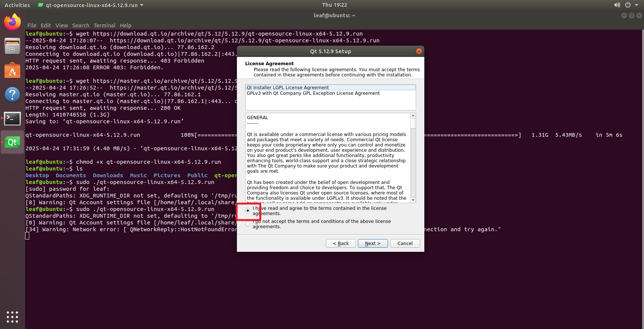Click 'Public' folder name in terminal output

point(197,175)
